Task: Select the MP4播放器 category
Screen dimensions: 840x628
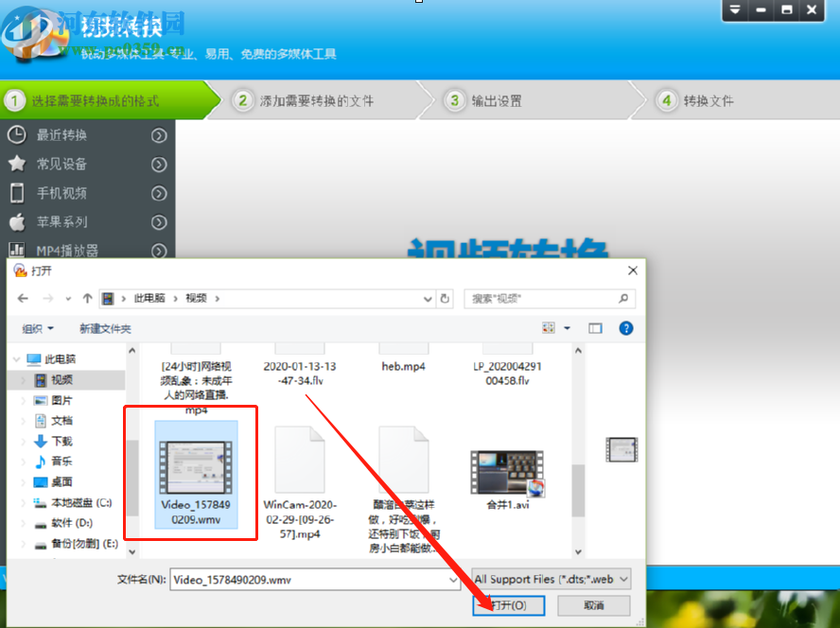Action: 87,250
